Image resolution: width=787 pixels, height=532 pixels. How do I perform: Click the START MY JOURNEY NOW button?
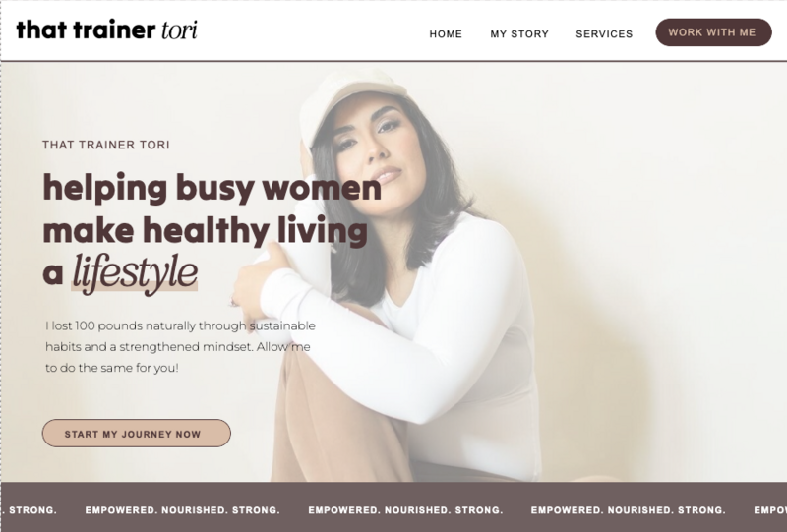[137, 433]
